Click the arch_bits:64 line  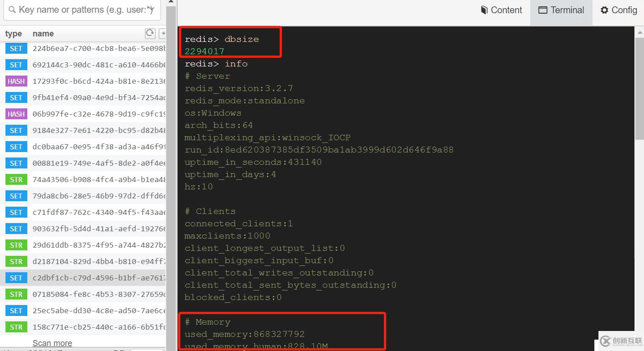(219, 125)
